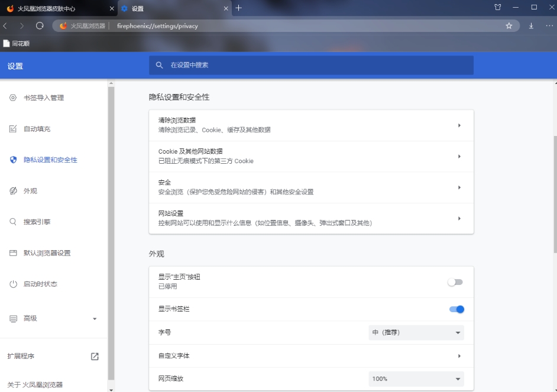Click the browser reload button
The height and width of the screenshot is (392, 557).
(x=40, y=26)
